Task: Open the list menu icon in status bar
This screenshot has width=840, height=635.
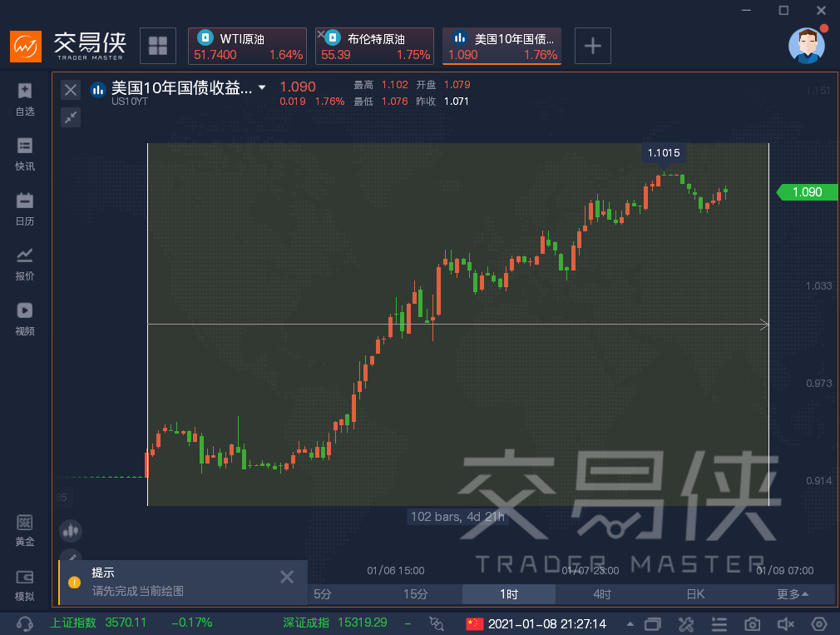Action: point(719,624)
